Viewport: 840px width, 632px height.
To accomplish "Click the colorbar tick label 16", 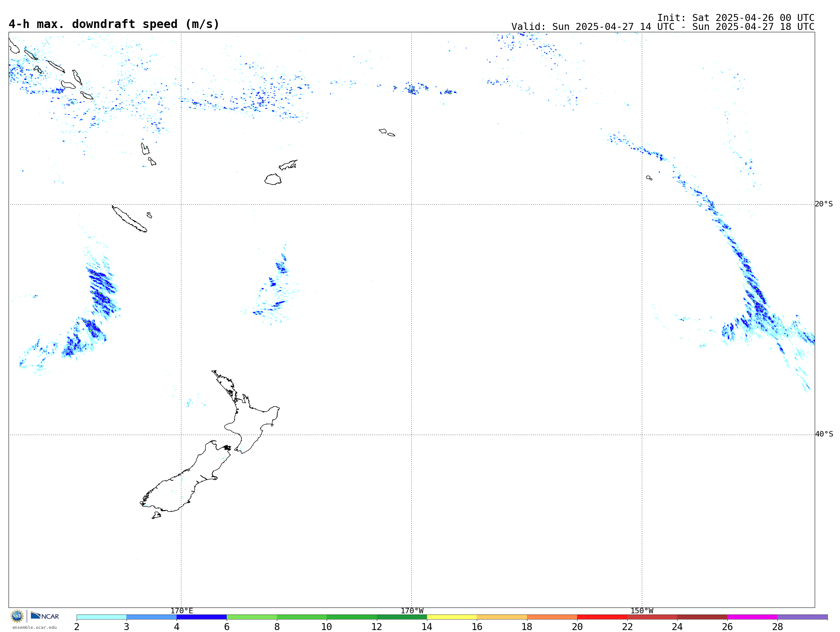I will [477, 627].
